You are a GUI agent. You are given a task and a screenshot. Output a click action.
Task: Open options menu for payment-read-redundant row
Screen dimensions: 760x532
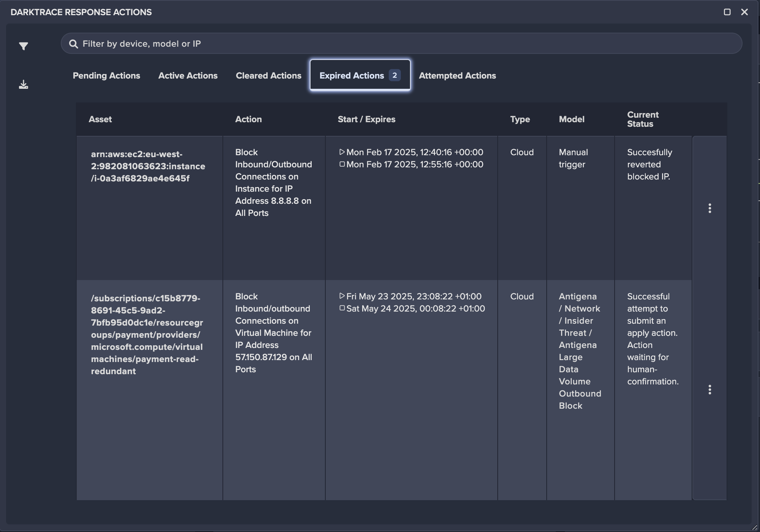click(710, 390)
